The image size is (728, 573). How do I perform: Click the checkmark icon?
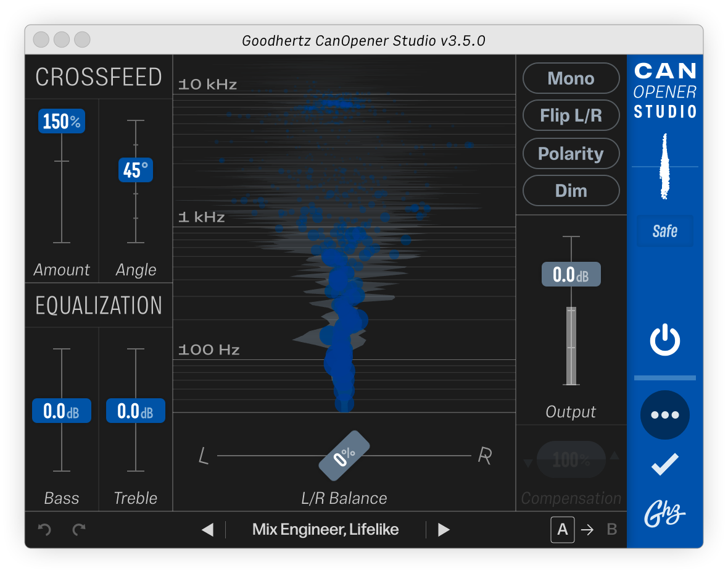665,464
